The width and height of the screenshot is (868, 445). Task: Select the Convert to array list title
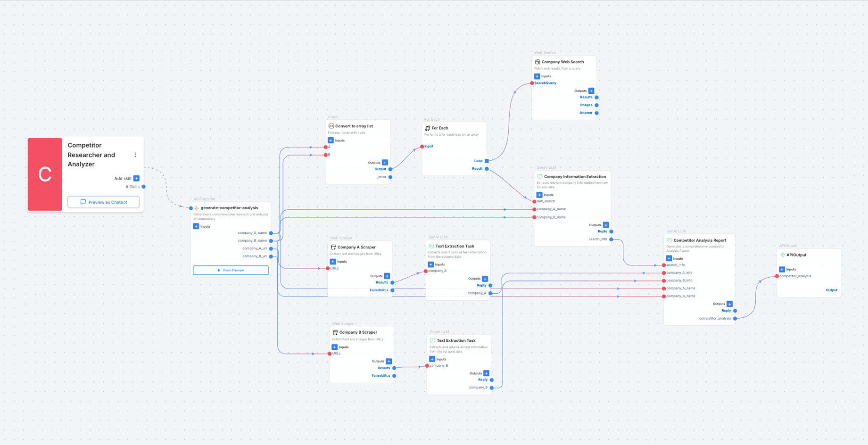pyautogui.click(x=354, y=126)
